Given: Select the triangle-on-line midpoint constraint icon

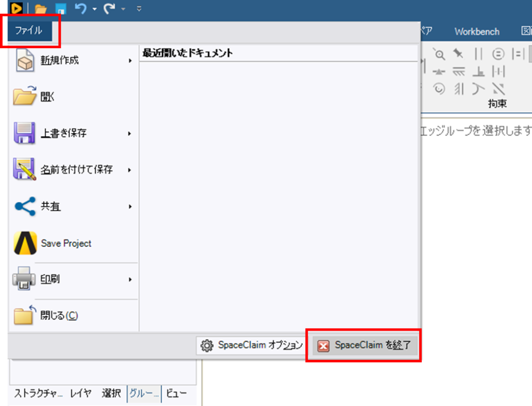Looking at the screenshot, I should point(439,72).
